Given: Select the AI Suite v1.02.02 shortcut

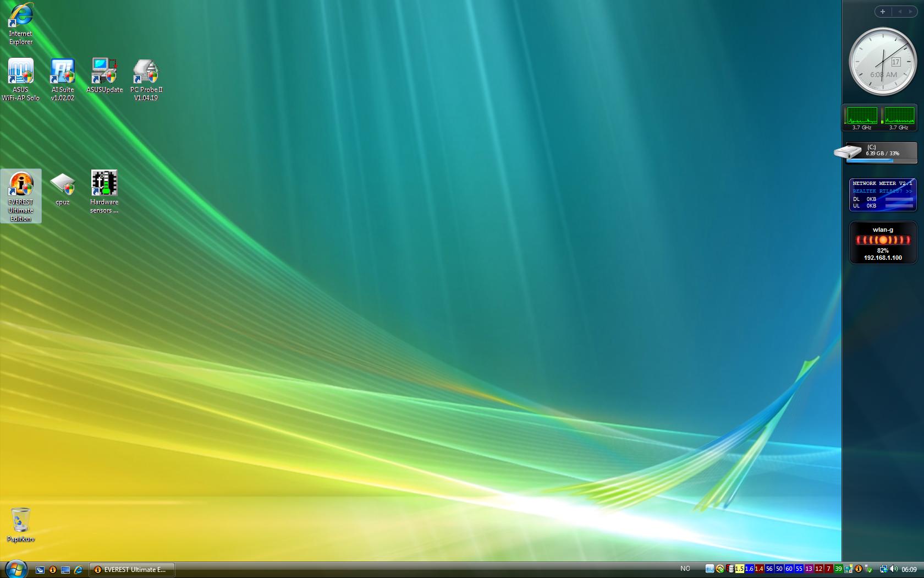Looking at the screenshot, I should pyautogui.click(x=62, y=80).
